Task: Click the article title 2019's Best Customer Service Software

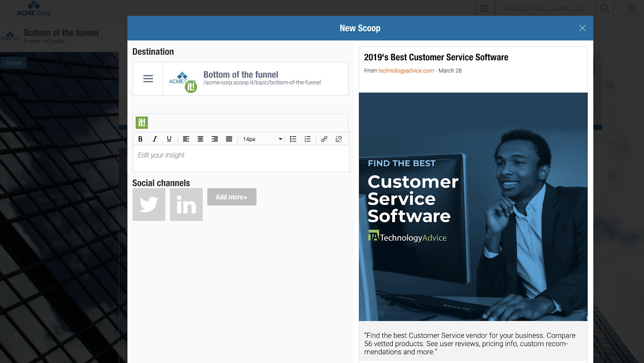Action: pyautogui.click(x=436, y=57)
